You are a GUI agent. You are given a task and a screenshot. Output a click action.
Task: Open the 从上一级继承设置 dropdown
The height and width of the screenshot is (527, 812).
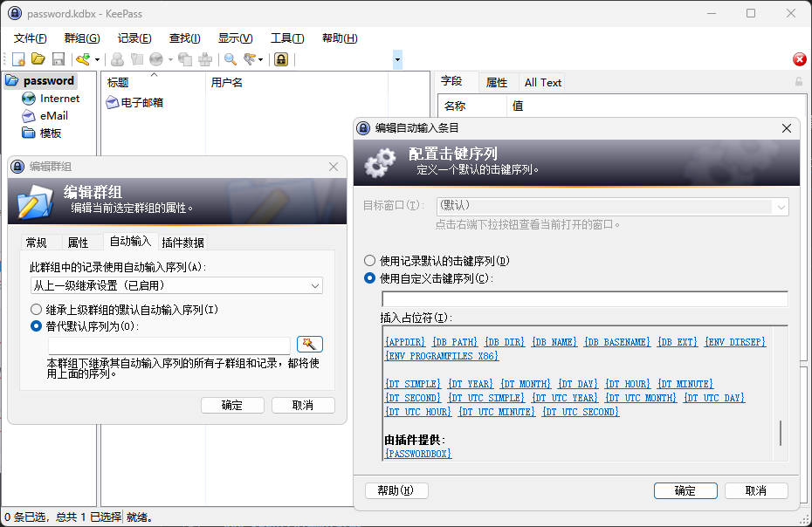coord(176,285)
